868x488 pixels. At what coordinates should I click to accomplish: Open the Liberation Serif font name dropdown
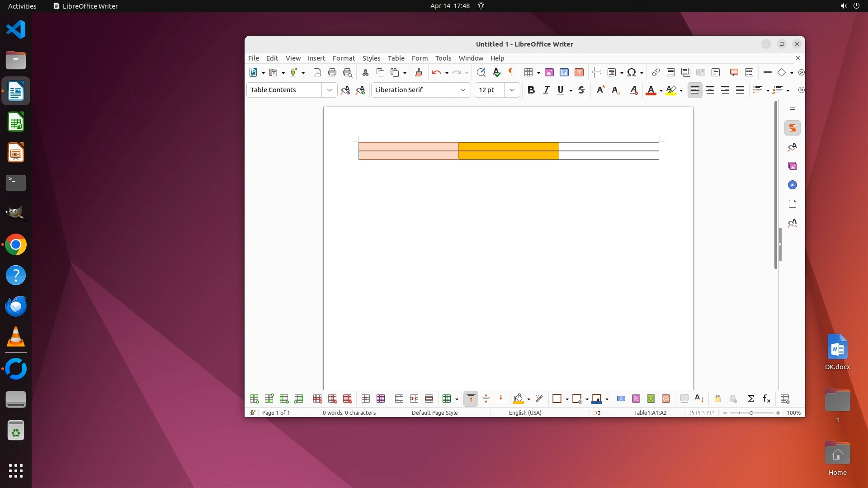click(462, 90)
